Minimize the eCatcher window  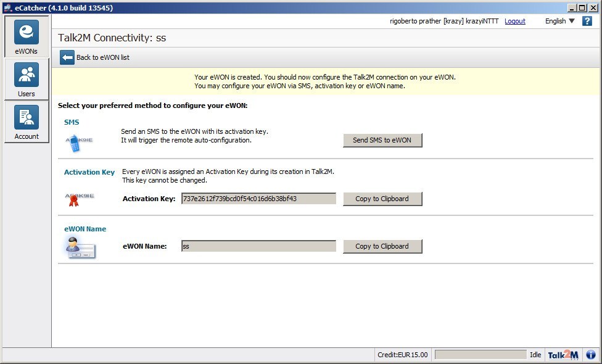pos(572,7)
